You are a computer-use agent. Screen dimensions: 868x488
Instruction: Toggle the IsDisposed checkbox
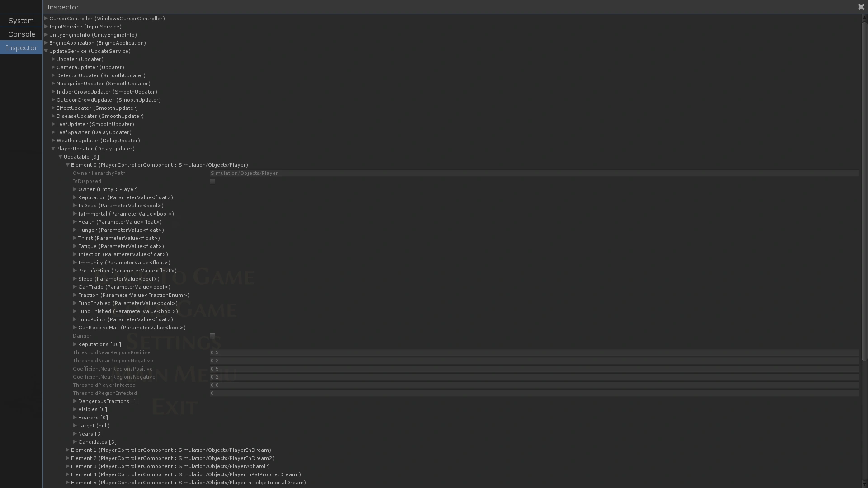click(x=212, y=181)
